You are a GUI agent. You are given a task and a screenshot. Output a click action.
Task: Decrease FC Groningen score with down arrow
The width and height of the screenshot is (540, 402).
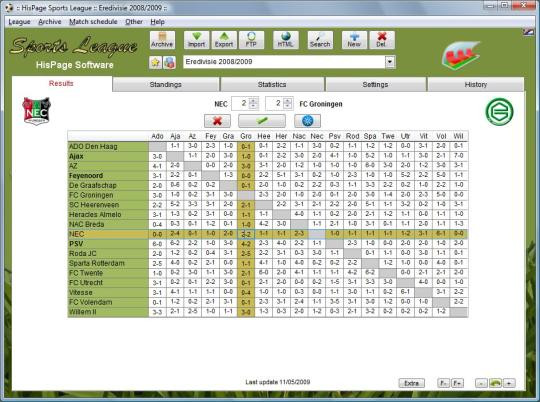(288, 106)
